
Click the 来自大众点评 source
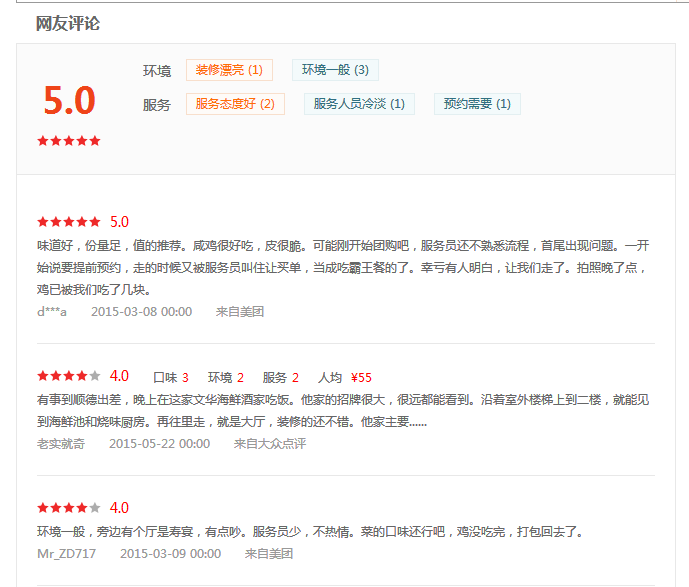(x=270, y=443)
